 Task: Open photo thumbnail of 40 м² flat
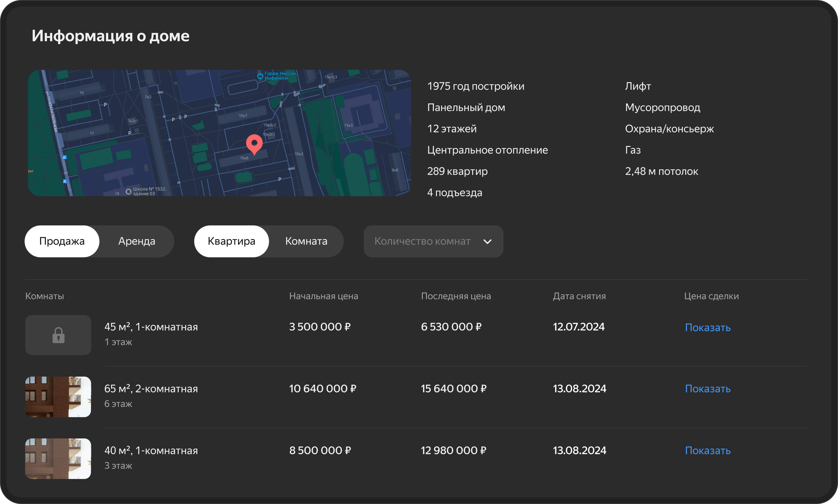pyautogui.click(x=58, y=459)
